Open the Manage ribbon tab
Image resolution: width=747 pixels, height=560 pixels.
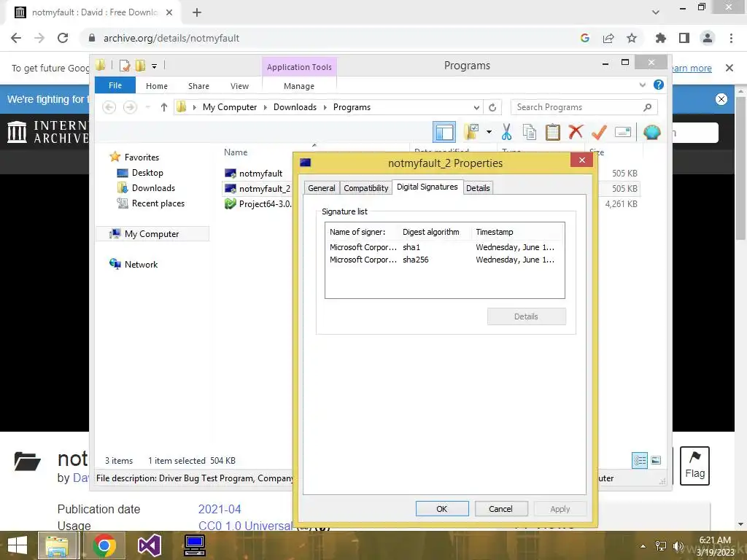[x=299, y=86]
